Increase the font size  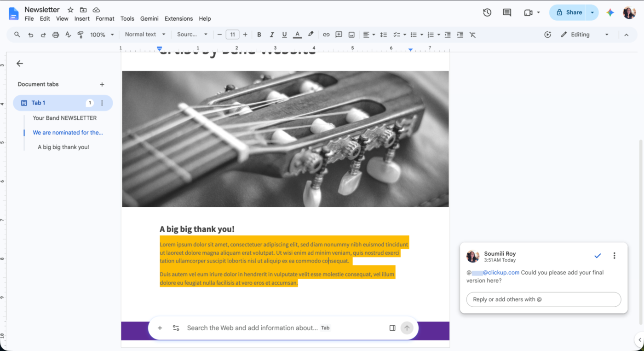click(245, 35)
